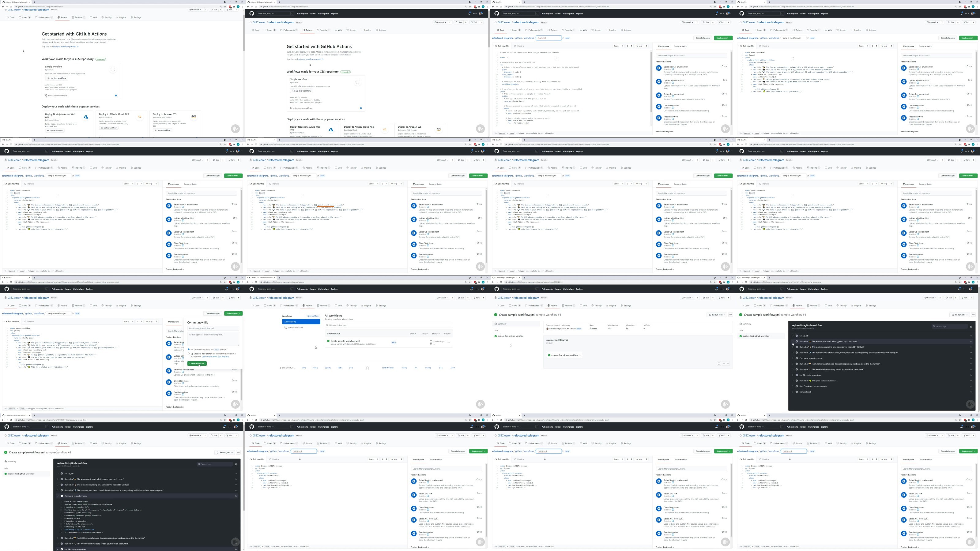Open the Create sample-workflow.yml run in the 1 workflow run list
The image size is (980, 551).
[x=345, y=341]
